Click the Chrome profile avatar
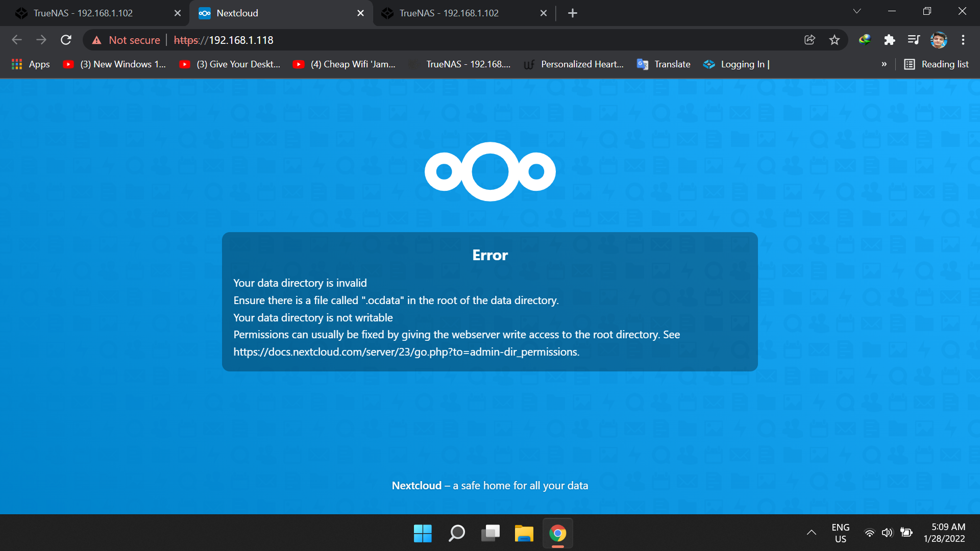Image resolution: width=980 pixels, height=551 pixels. click(x=938, y=40)
